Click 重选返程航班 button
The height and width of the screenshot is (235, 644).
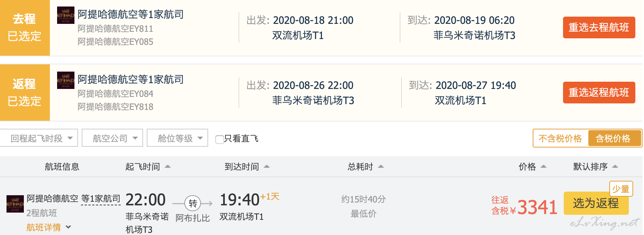click(599, 93)
